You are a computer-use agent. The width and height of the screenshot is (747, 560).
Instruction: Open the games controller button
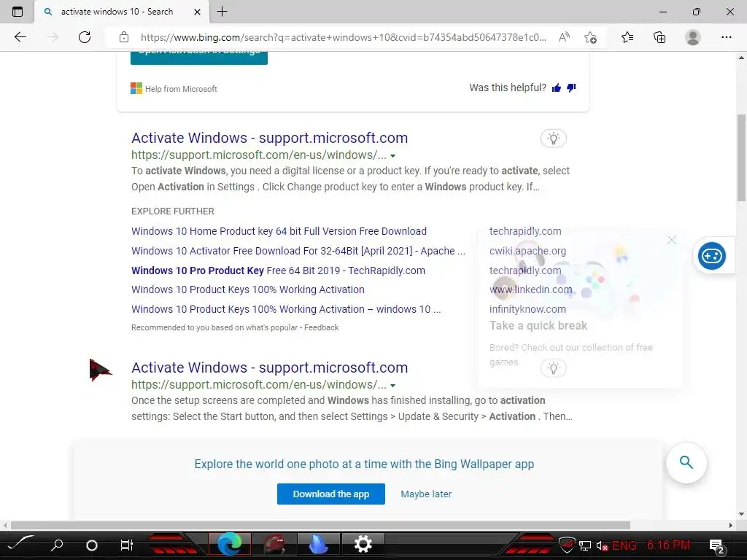pos(712,256)
